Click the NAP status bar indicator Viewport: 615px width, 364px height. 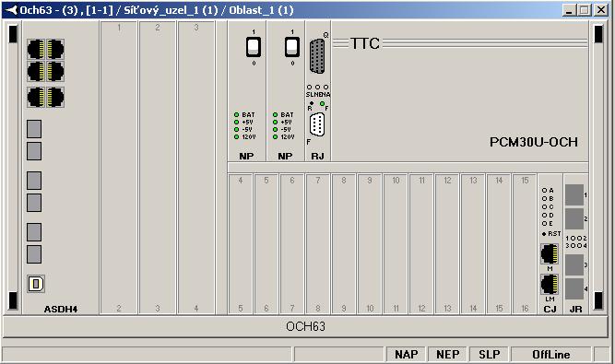pyautogui.click(x=407, y=354)
